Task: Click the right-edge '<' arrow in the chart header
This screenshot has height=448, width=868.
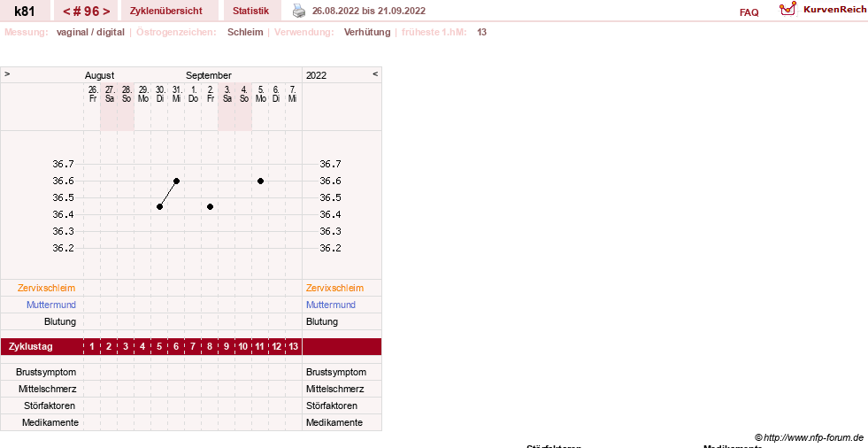Action: [x=375, y=73]
